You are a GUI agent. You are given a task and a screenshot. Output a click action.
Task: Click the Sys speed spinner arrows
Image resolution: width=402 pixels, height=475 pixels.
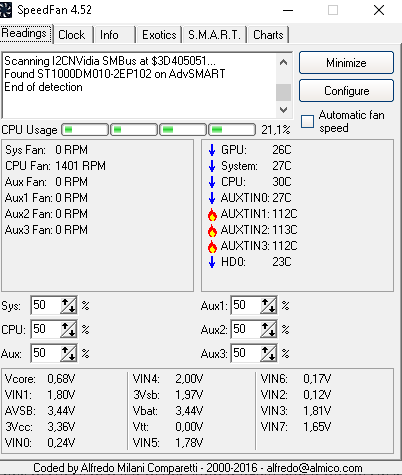click(68, 305)
